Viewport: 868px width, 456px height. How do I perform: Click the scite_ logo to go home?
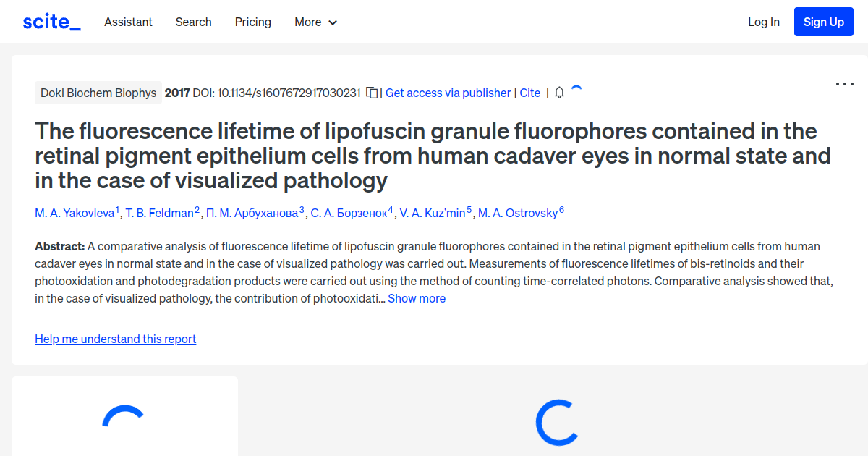51,21
